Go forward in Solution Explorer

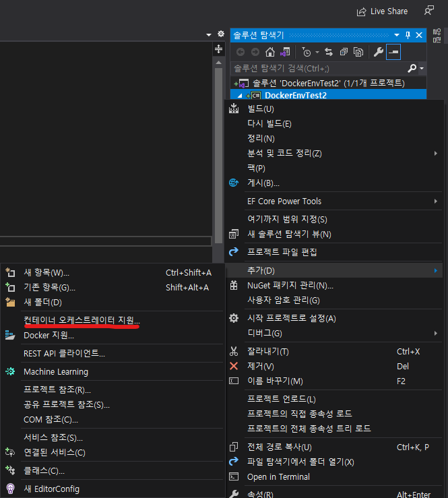click(255, 52)
